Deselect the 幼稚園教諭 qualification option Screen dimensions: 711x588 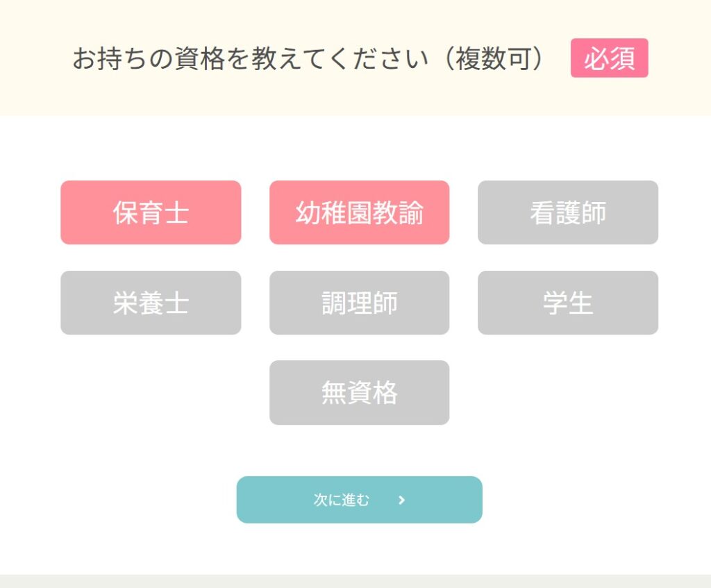coord(359,212)
